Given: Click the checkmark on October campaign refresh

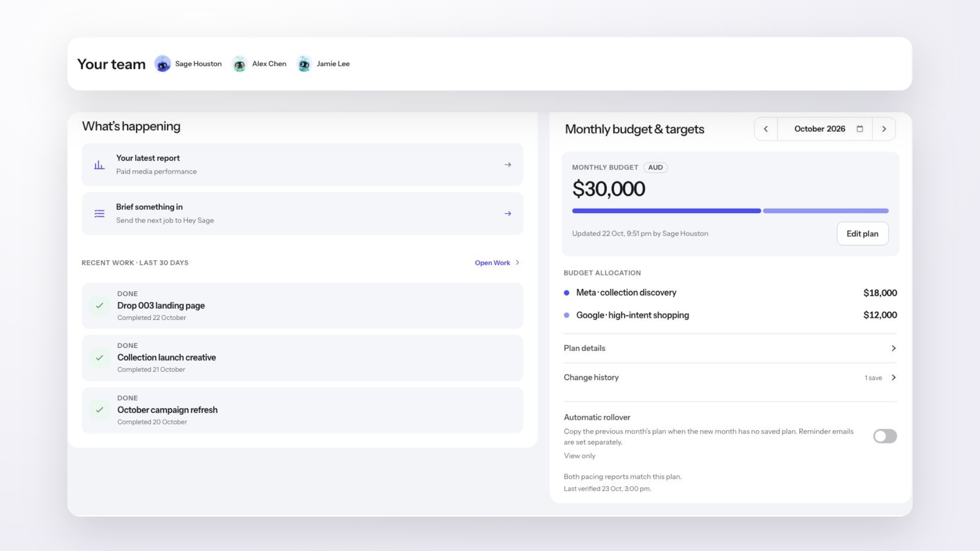Looking at the screenshot, I should [100, 410].
